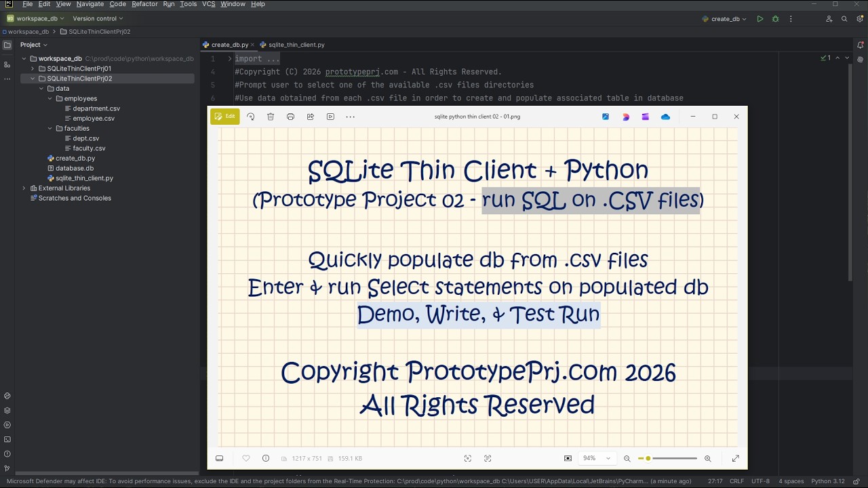The image size is (868, 488).
Task: Click UTF-8 encoding in status bar
Action: [760, 481]
